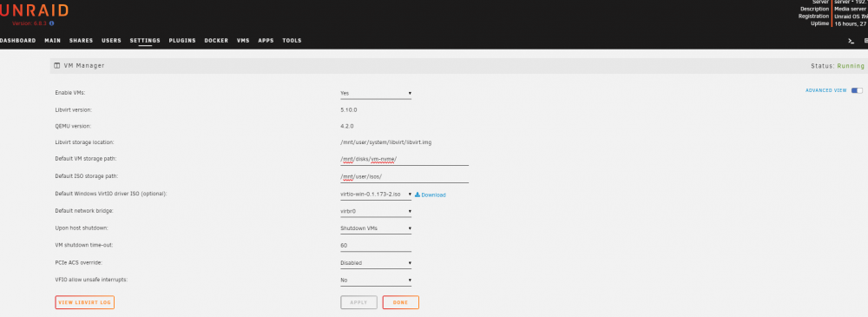Click the Default VM storage path field
The height and width of the screenshot is (317, 868).
(x=404, y=160)
